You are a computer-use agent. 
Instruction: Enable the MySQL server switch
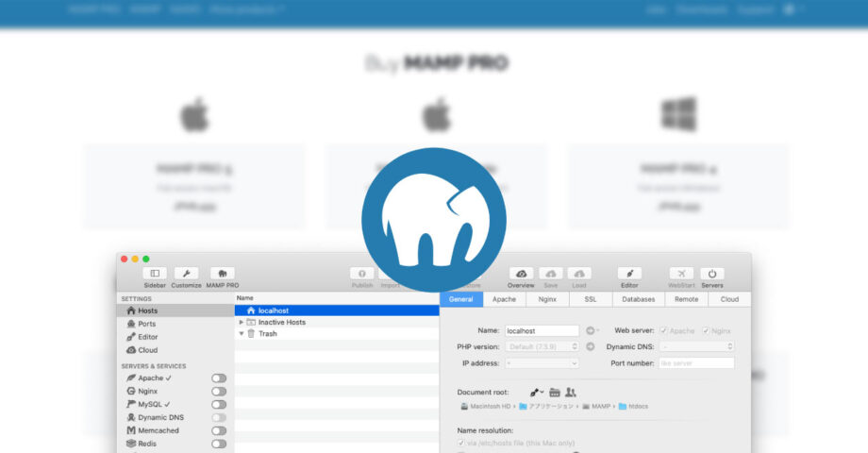[219, 405]
